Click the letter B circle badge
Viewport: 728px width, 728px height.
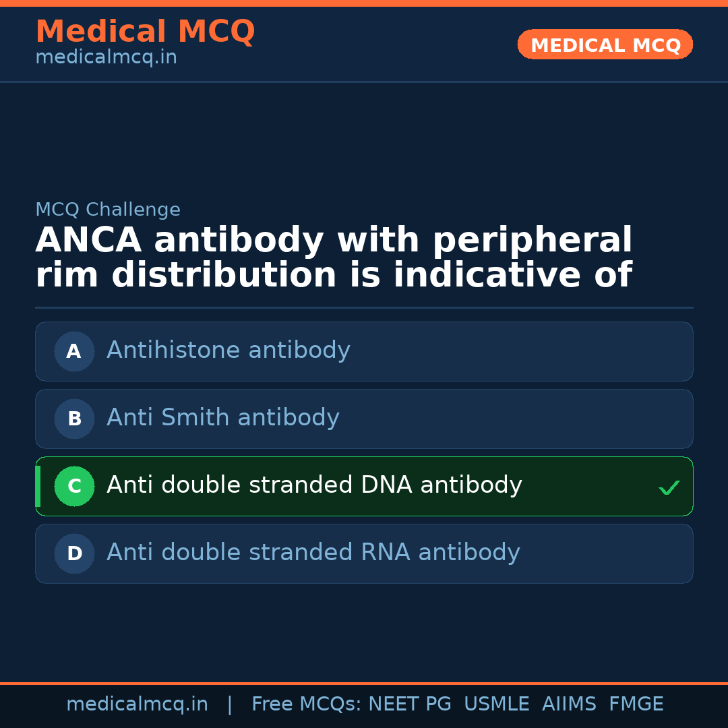tap(74, 419)
